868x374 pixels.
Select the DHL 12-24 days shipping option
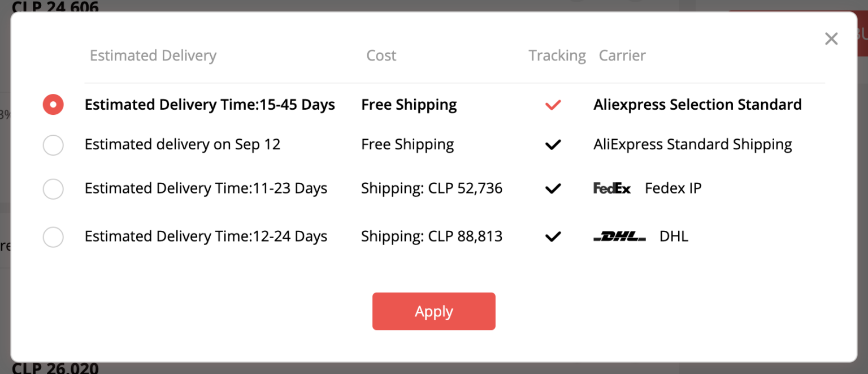(x=53, y=237)
